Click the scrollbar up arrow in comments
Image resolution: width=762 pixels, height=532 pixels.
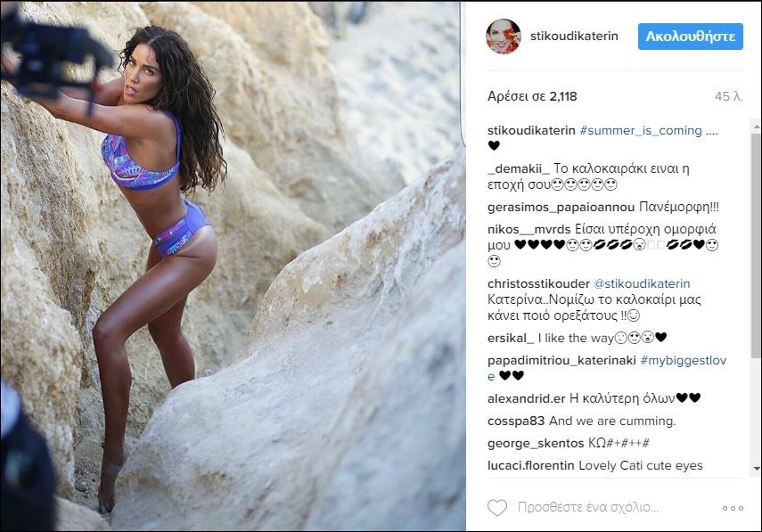757,127
